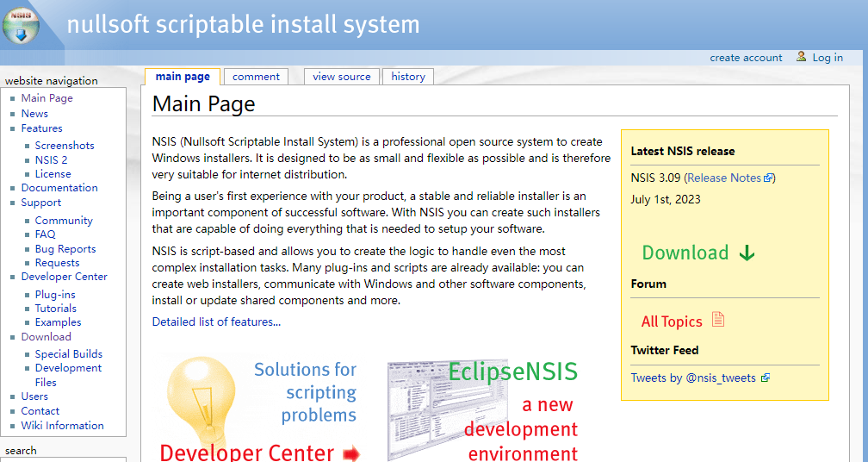Open Main Page in website navigation

coord(47,98)
